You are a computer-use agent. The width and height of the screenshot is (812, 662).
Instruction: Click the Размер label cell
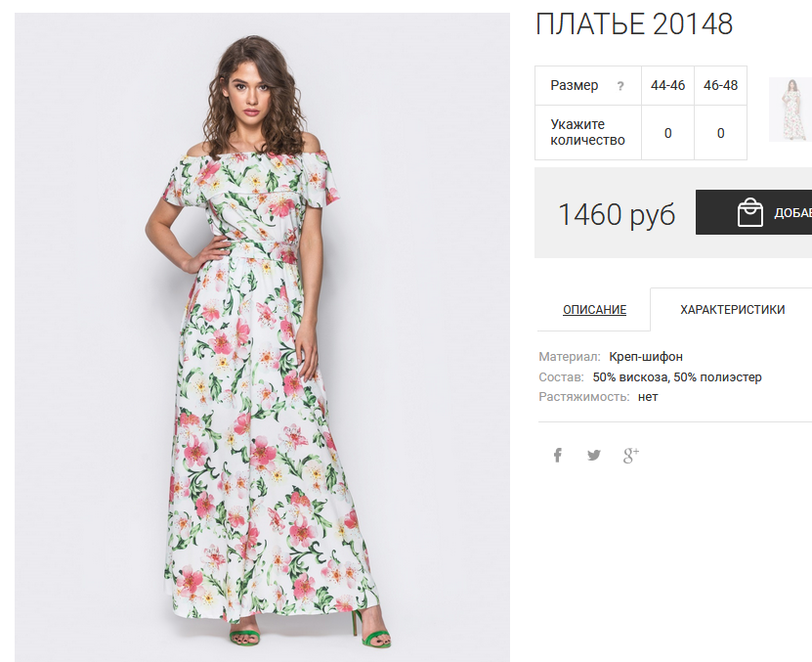[588, 85]
